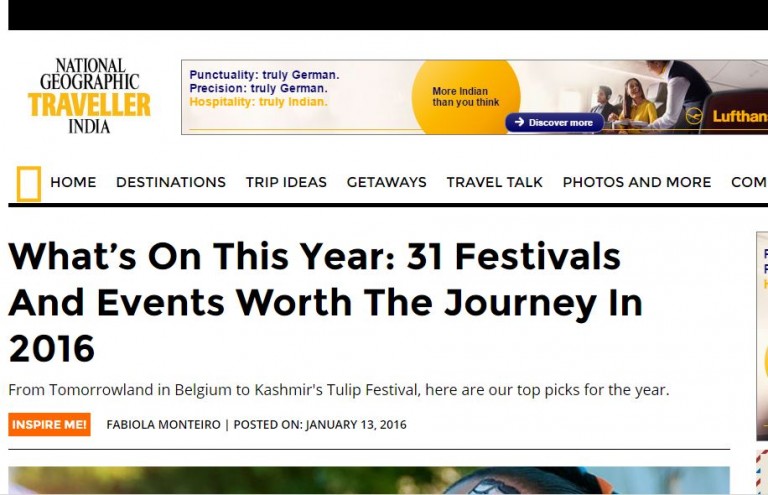The width and height of the screenshot is (768, 495).
Task: Go to the HOME menu item
Action: [73, 182]
